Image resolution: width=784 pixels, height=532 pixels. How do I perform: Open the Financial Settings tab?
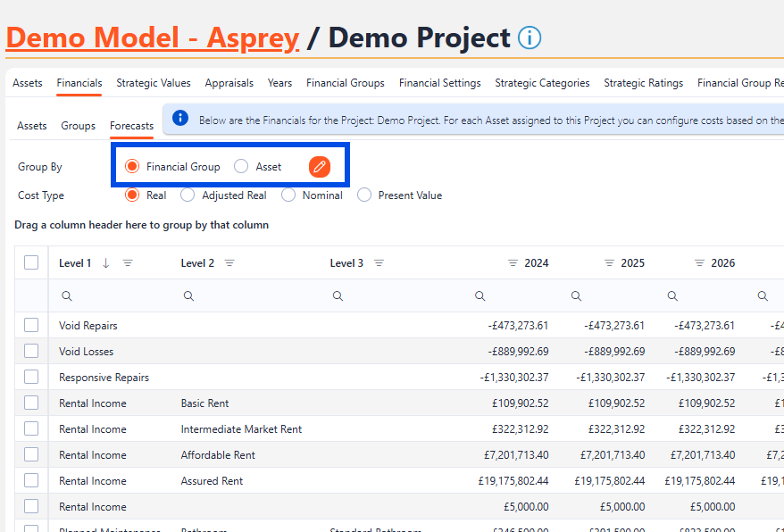(439, 83)
